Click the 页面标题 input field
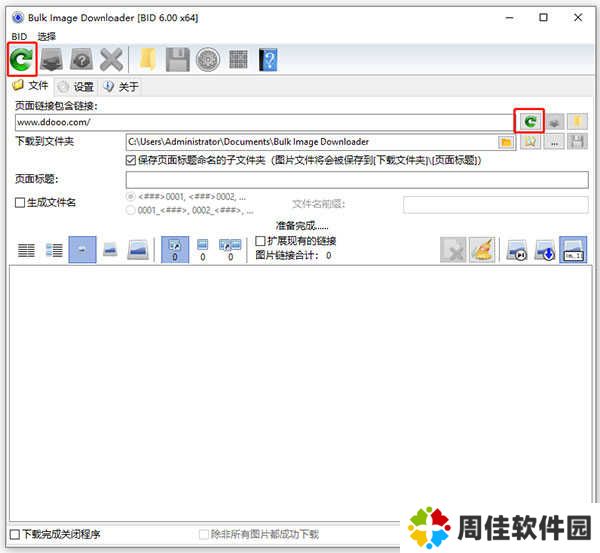This screenshot has width=600, height=553. pos(357,179)
